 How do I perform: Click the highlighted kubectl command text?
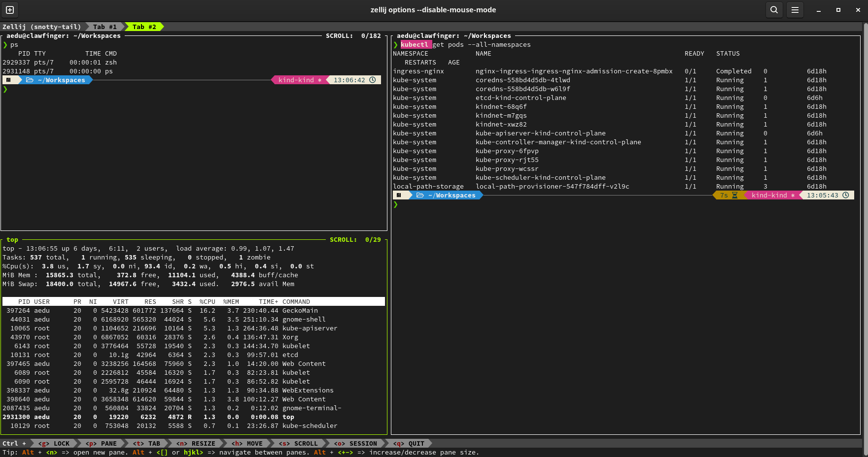pos(416,44)
